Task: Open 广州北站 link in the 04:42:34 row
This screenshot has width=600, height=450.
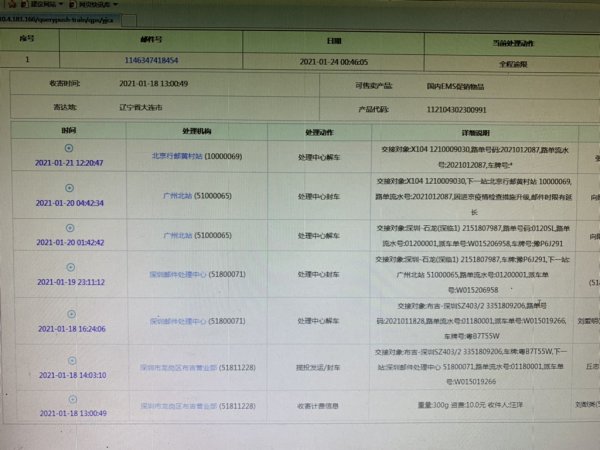Action: (197, 196)
